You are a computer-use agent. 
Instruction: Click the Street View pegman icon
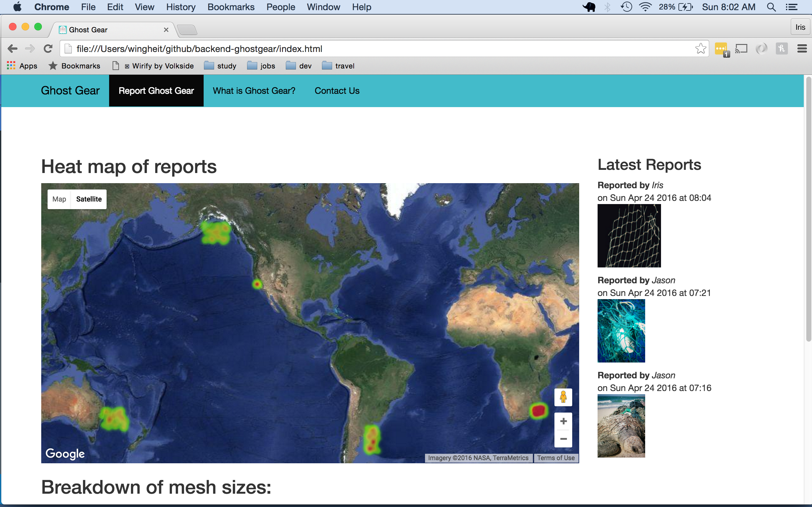[x=563, y=397]
